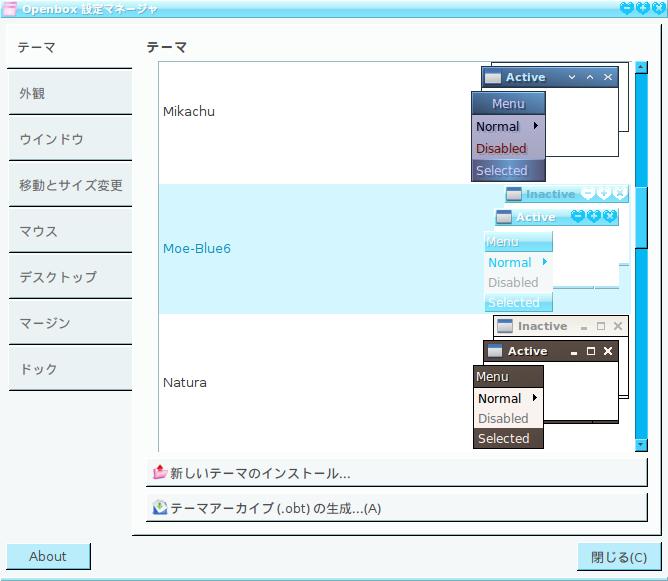
Task: Open the テーマ tab in sidebar
Action: 70,47
